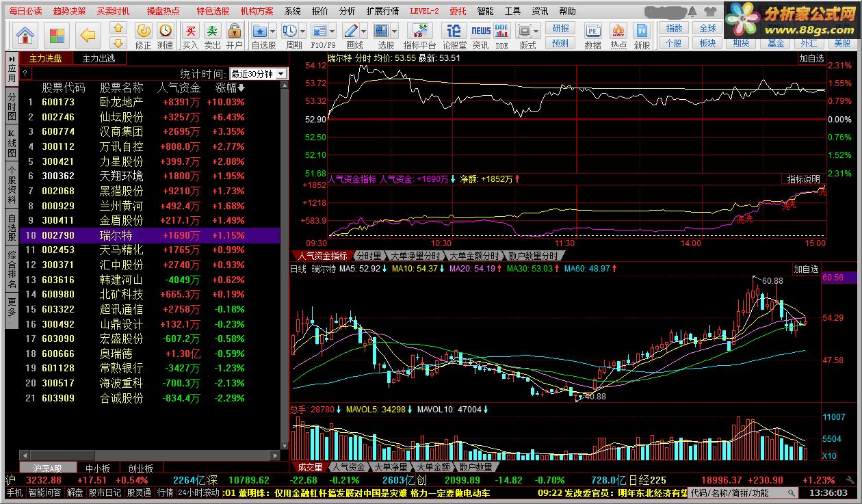
Task: Open the 扩展行情 menu
Action: coord(382,11)
